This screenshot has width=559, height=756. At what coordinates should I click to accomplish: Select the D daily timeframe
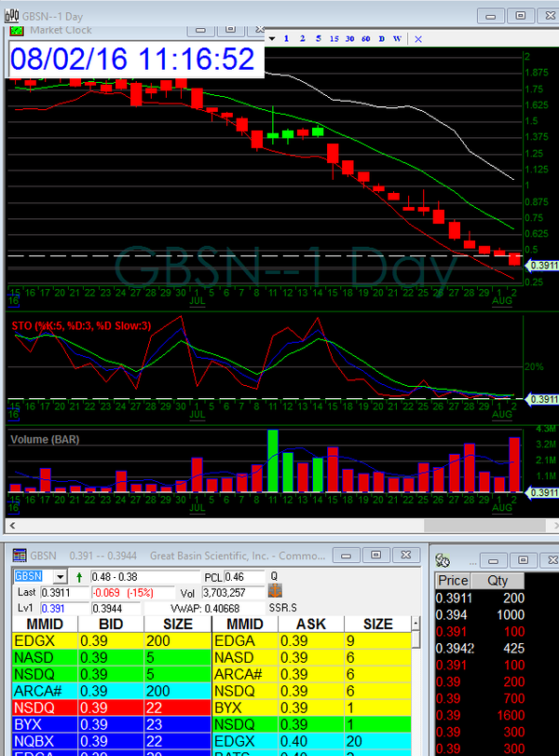click(381, 39)
